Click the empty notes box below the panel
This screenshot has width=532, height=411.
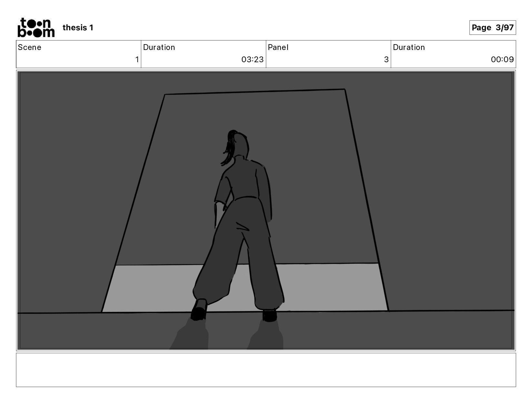click(266, 370)
